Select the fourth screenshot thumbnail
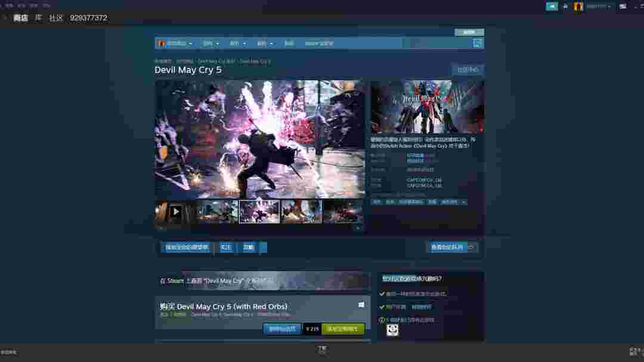Viewport: 644px width, 362px height. (302, 212)
